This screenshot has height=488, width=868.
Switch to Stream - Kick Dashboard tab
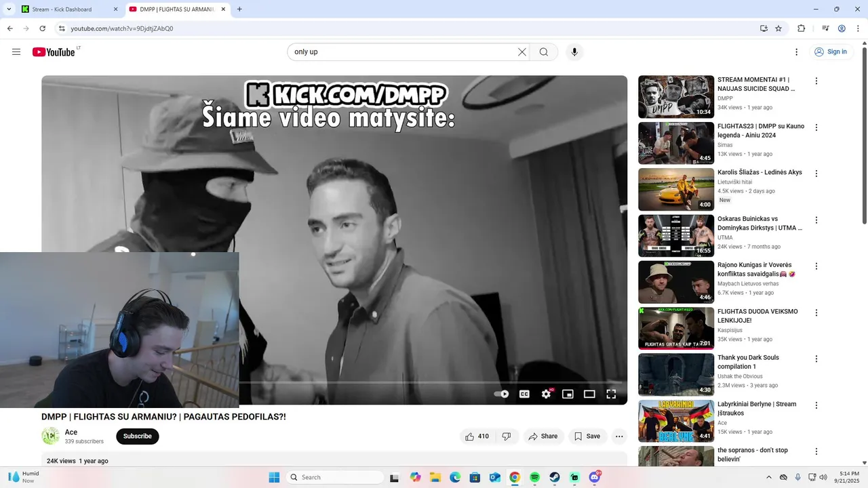click(x=70, y=9)
